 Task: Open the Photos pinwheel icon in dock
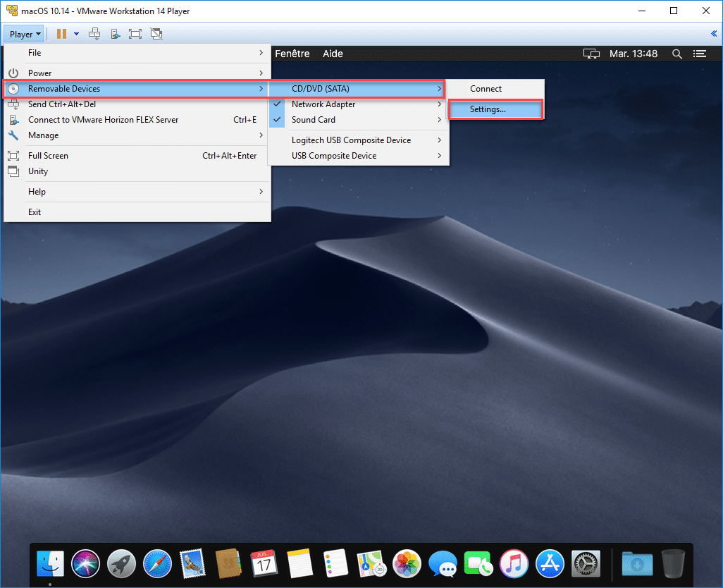[x=407, y=563]
